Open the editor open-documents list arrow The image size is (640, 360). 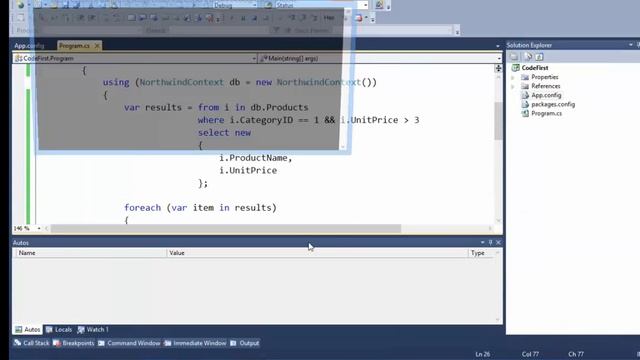click(x=498, y=46)
